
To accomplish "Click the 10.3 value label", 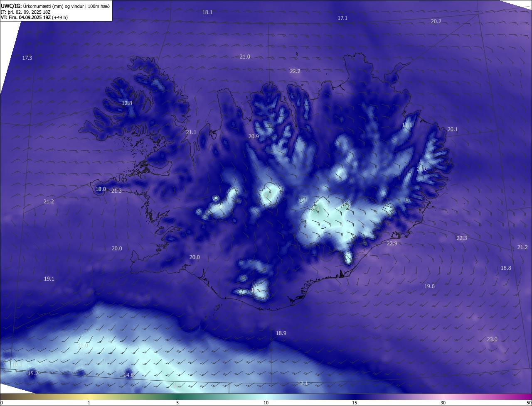I will 17,365.
